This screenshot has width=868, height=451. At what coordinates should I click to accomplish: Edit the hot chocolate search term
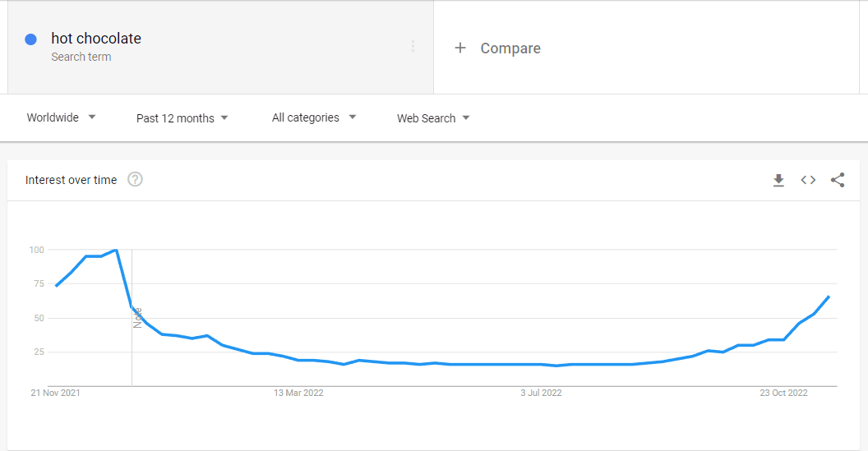click(x=96, y=38)
